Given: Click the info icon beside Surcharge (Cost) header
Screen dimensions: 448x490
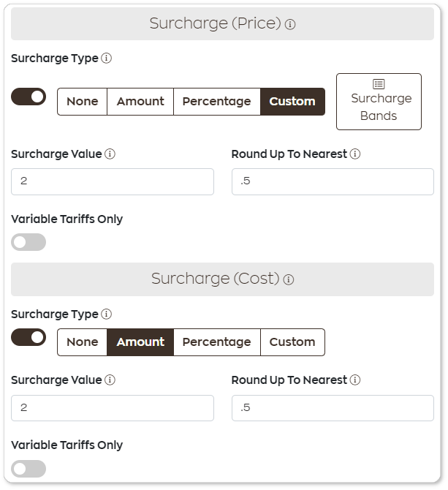Looking at the screenshot, I should (289, 279).
